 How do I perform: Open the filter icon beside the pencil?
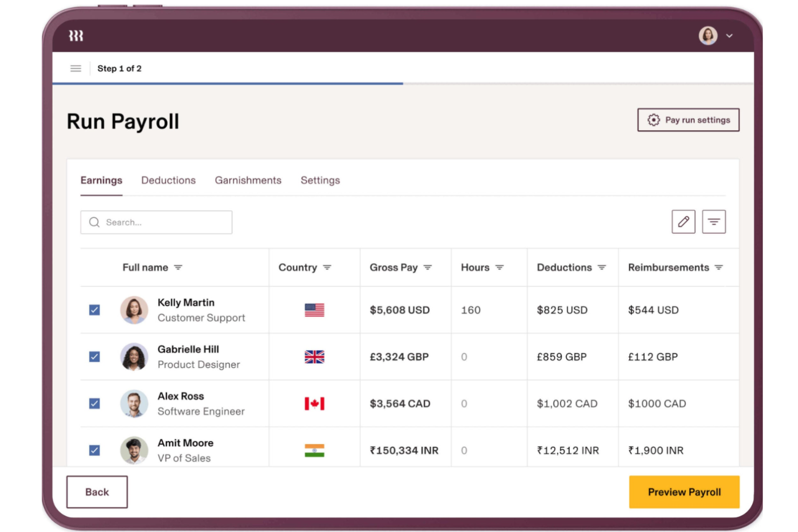(714, 222)
